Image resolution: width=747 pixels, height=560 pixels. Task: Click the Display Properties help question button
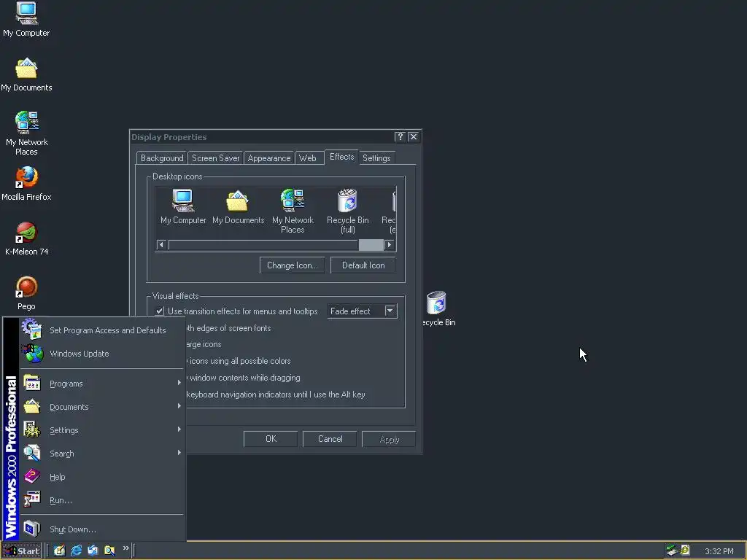click(400, 136)
